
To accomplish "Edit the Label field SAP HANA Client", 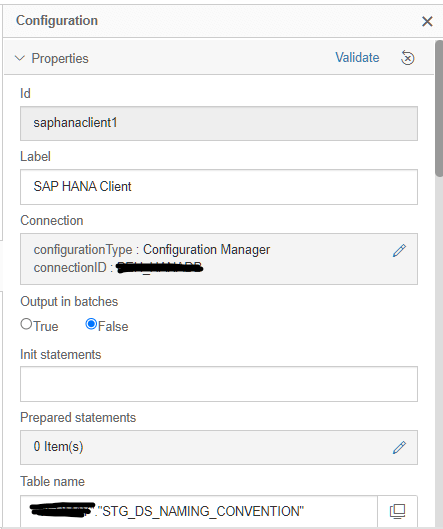I will coord(219,187).
